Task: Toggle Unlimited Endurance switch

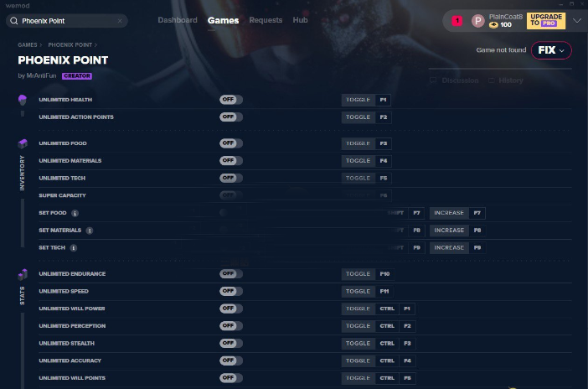Action: point(231,274)
